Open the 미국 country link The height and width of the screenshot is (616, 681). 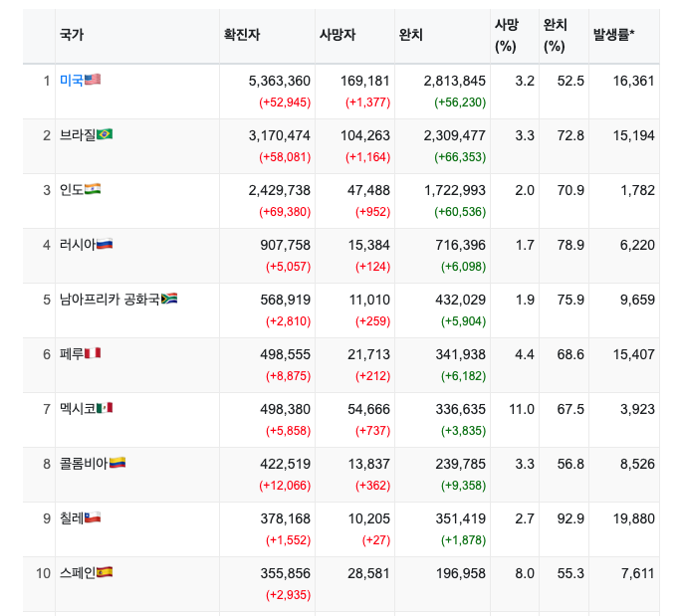click(x=72, y=81)
